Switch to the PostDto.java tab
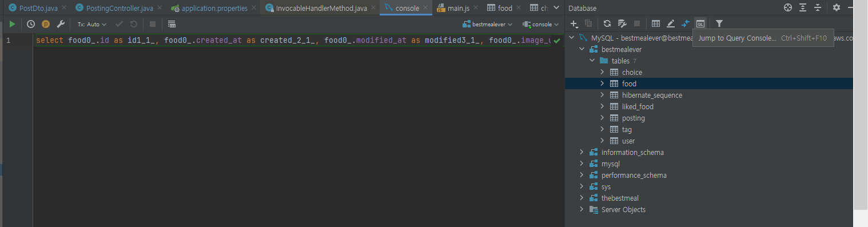The width and height of the screenshot is (868, 227). coord(38,8)
